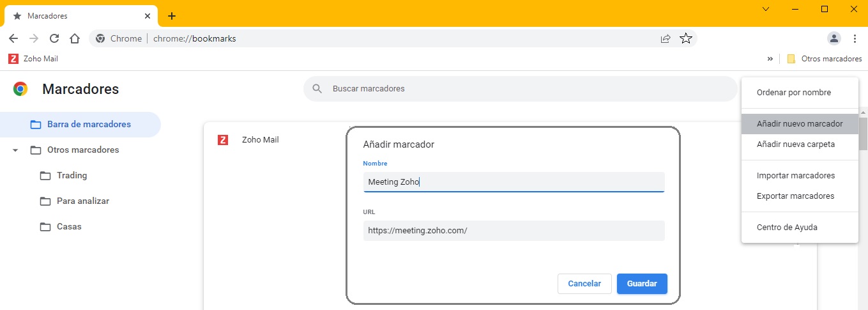Click the Zoho Mail bookmark in the bookmarks bar
Viewport: 868px width, 310px height.
pos(33,58)
